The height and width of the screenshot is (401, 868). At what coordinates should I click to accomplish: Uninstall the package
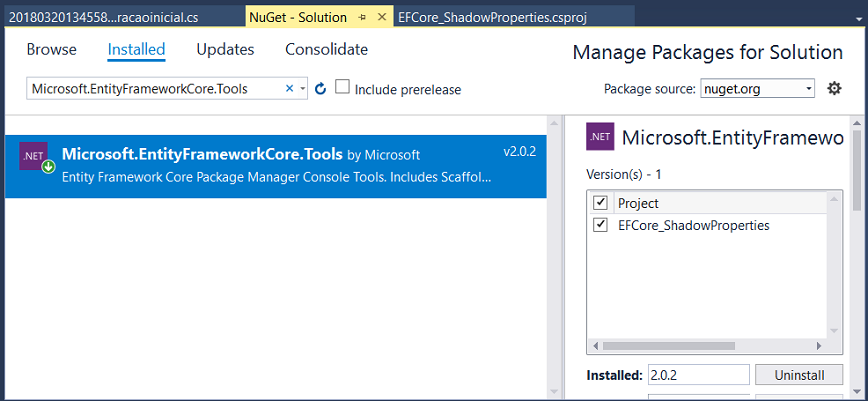coord(799,375)
